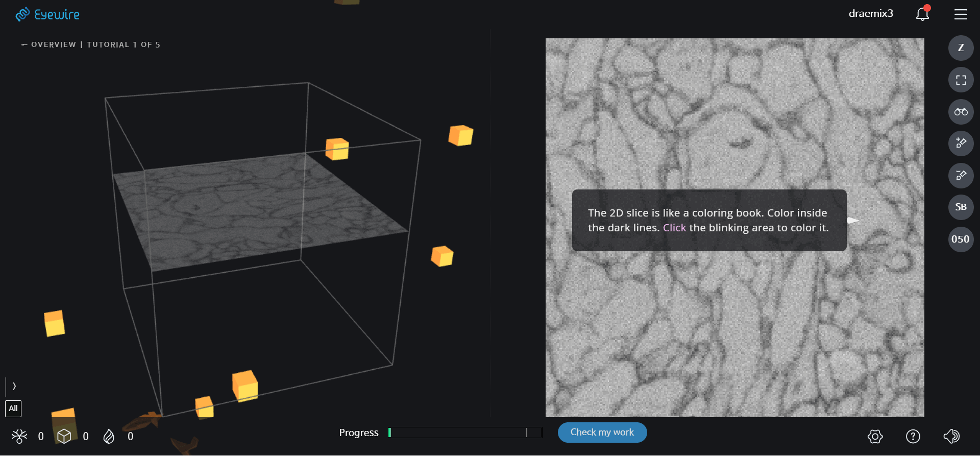Click the tutorial Progress bar
This screenshot has width=980, height=456.
[x=464, y=433]
